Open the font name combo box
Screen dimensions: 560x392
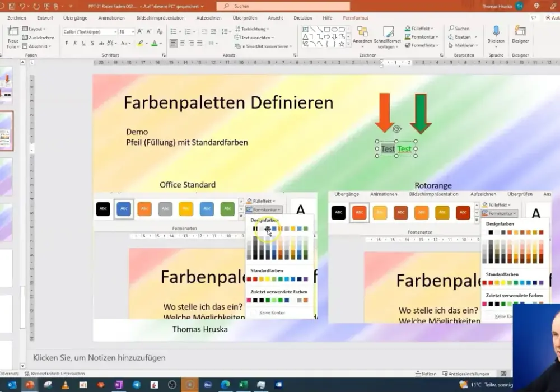pyautogui.click(x=90, y=32)
